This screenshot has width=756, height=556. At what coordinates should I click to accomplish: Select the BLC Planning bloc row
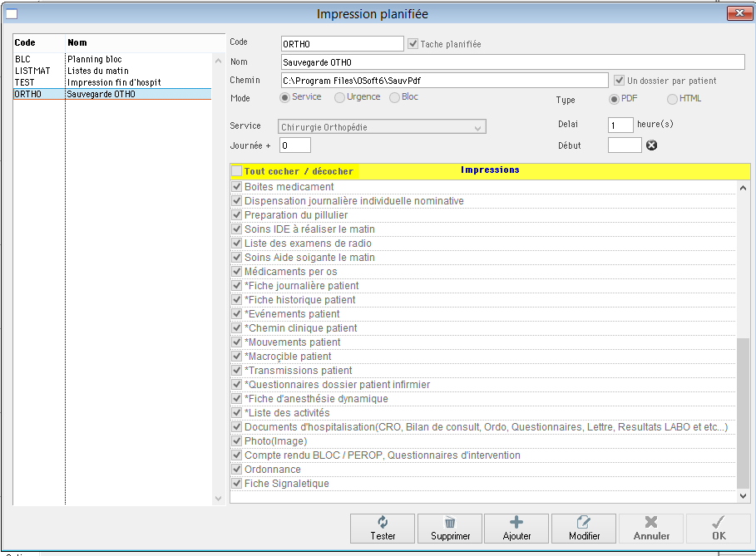coord(112,59)
